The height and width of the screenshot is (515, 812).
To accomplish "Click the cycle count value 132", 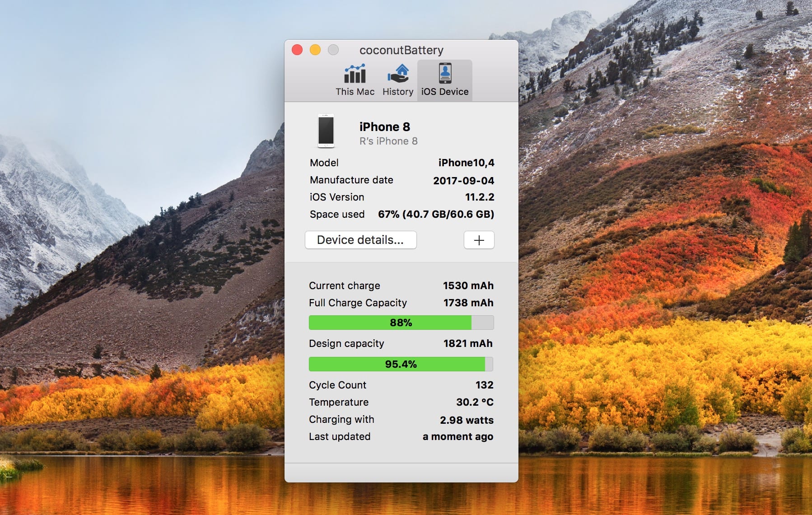I will [x=484, y=385].
